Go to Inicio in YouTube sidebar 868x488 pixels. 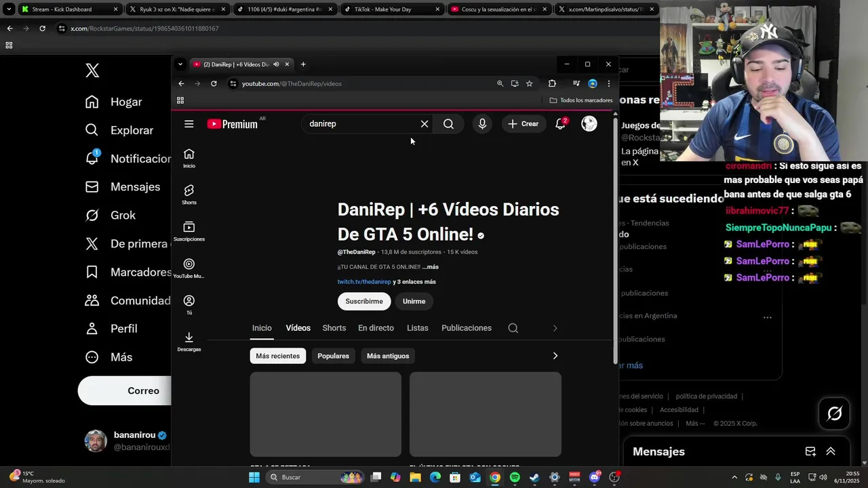189,159
